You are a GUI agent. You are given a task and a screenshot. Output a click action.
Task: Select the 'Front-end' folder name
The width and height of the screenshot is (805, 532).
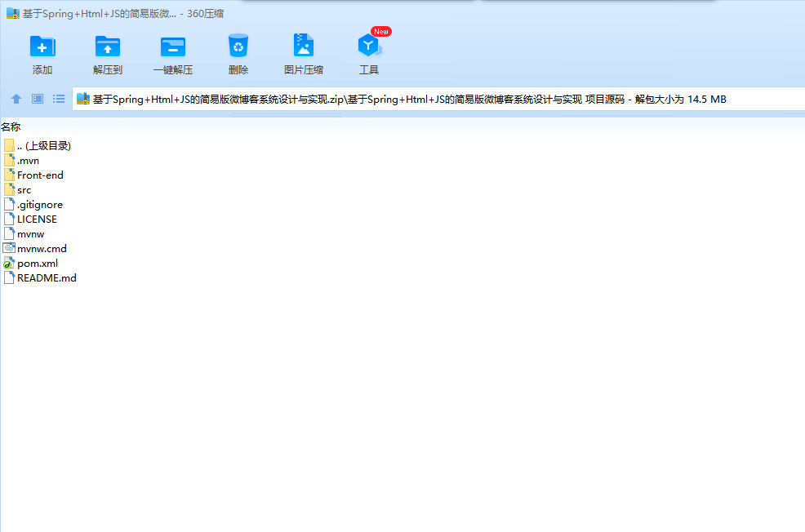pyautogui.click(x=40, y=175)
